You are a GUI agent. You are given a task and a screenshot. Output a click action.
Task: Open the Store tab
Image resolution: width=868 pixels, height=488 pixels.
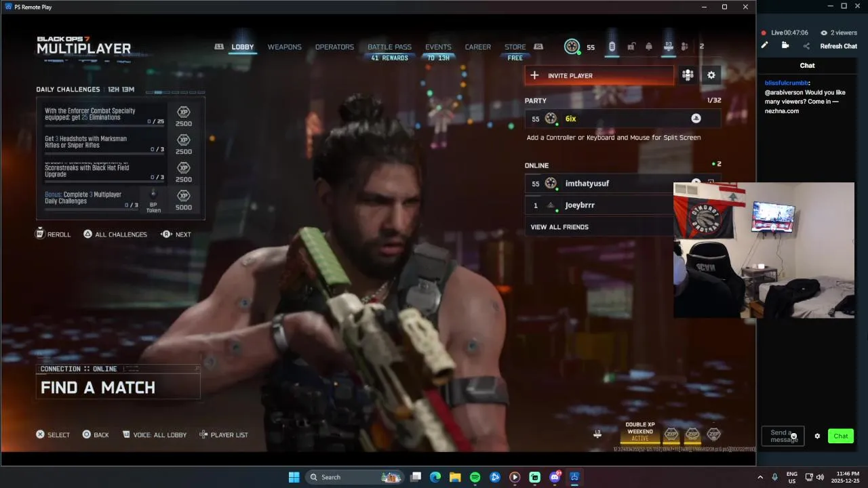(x=515, y=47)
